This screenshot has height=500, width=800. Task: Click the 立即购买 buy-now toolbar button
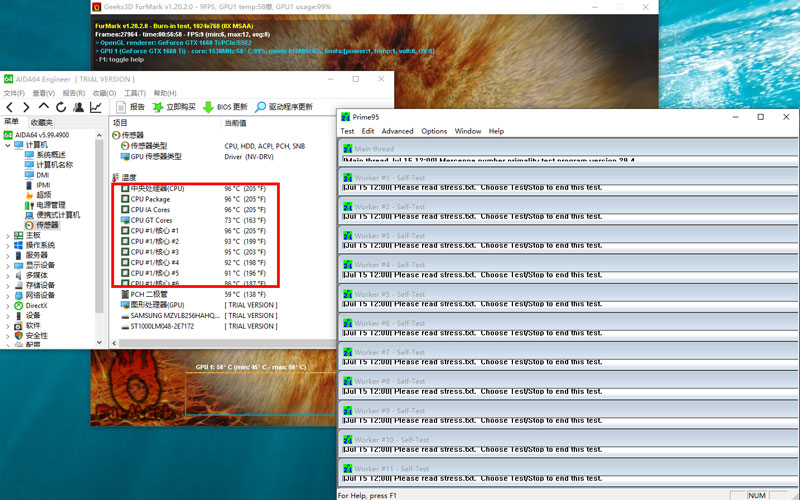174,107
